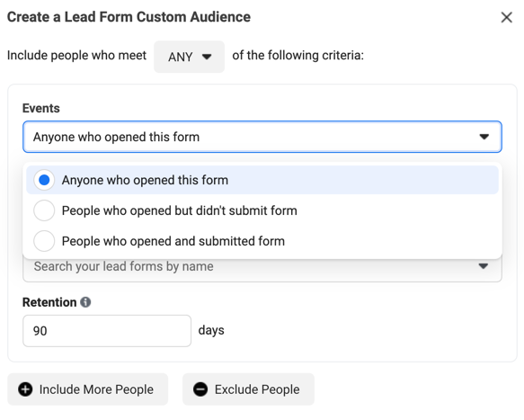This screenshot has height=420, width=524.
Task: Click the 'Include More People' button
Action: tap(87, 389)
